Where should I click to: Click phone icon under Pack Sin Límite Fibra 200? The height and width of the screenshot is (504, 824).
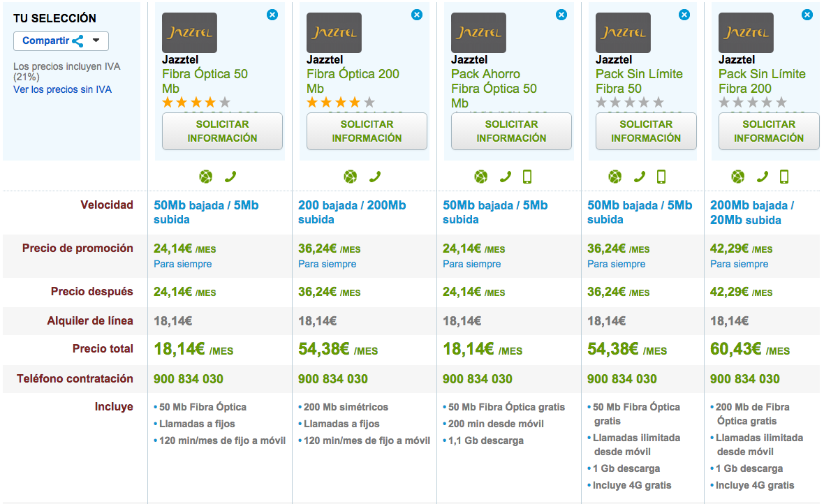(x=762, y=177)
